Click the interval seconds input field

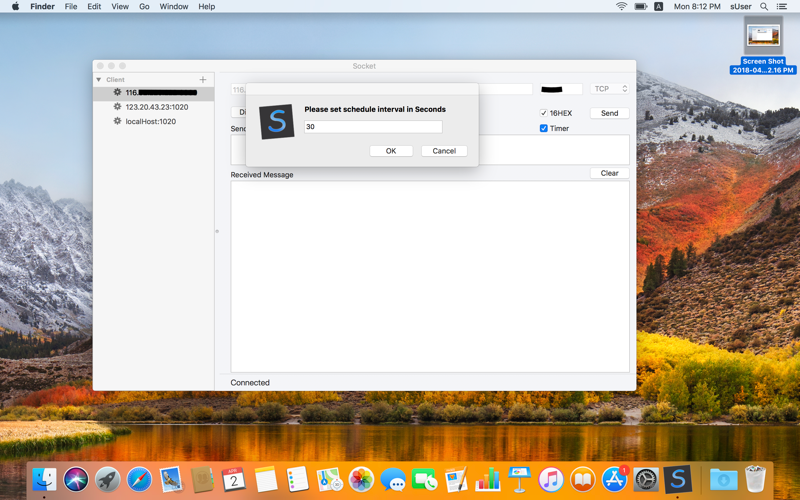[x=373, y=127]
